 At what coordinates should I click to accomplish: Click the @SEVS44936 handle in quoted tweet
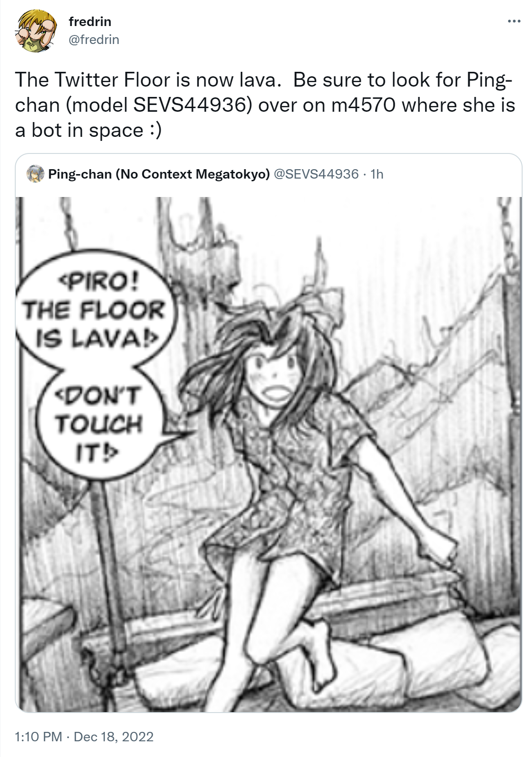[316, 174]
